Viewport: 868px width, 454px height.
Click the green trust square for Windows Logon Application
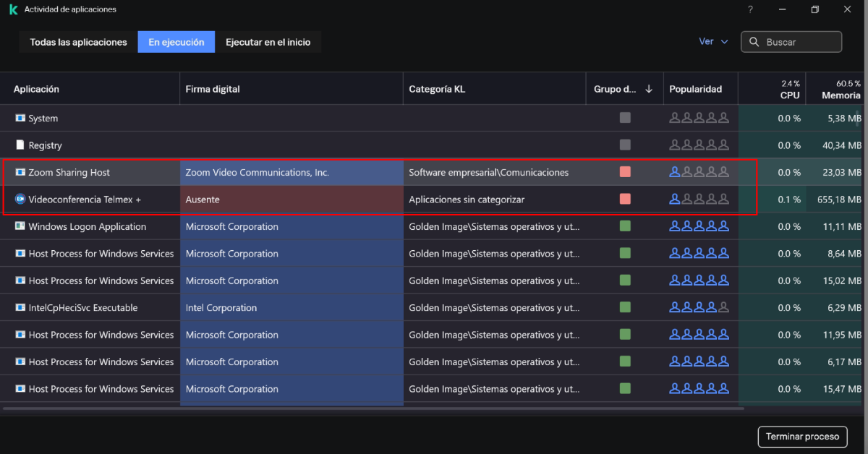(625, 226)
